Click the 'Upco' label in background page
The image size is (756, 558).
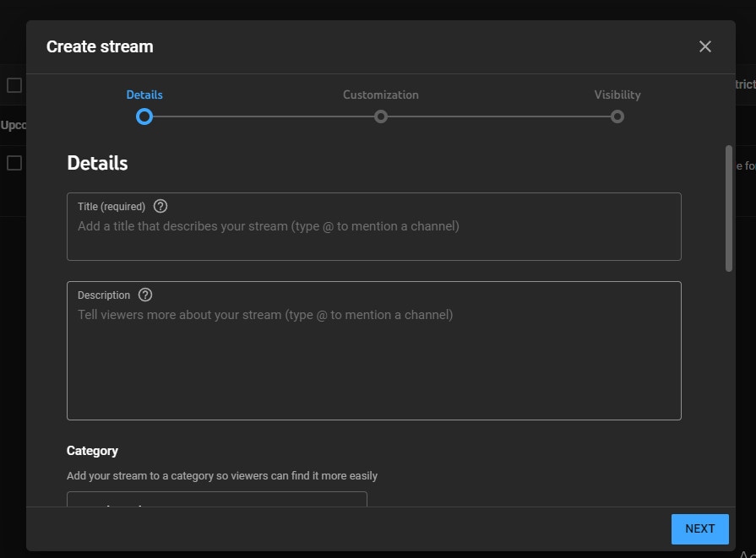(13, 125)
